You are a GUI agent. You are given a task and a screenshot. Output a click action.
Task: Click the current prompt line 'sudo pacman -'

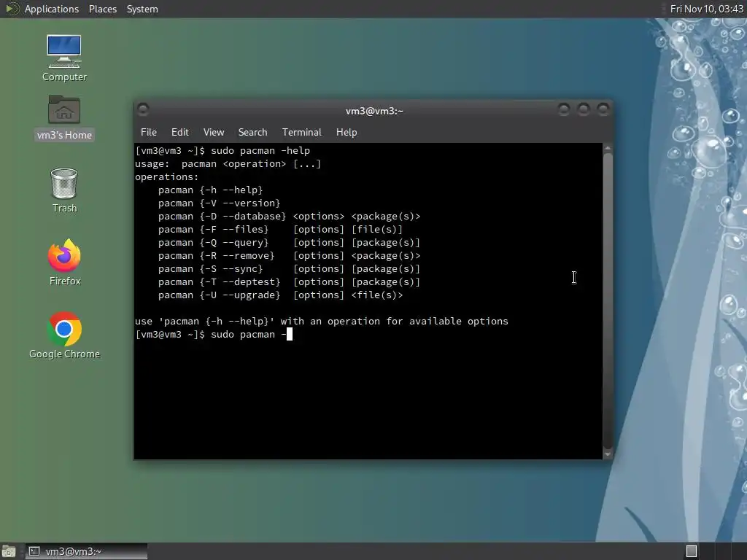coord(214,334)
